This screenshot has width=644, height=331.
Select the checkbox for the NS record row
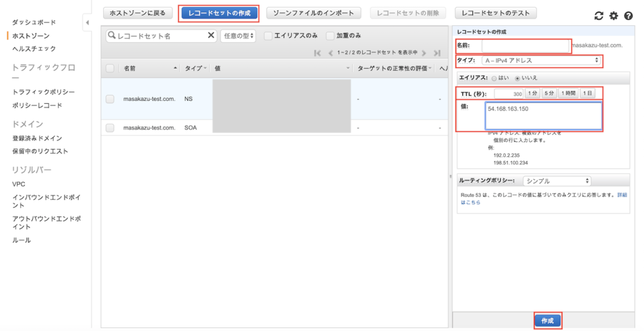(x=110, y=99)
